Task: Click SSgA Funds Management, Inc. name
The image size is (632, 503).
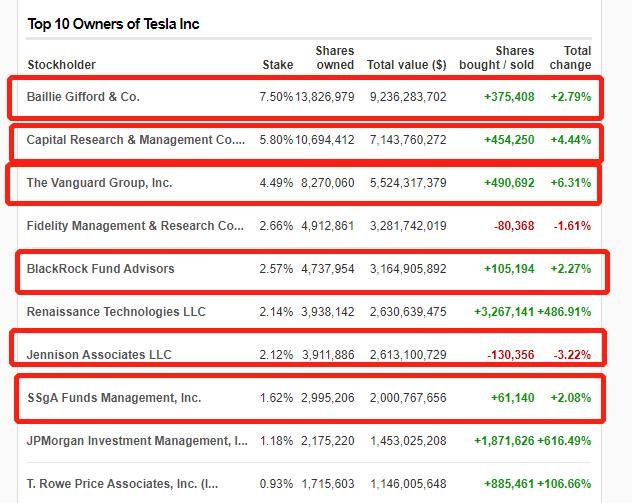Action: pyautogui.click(x=114, y=398)
